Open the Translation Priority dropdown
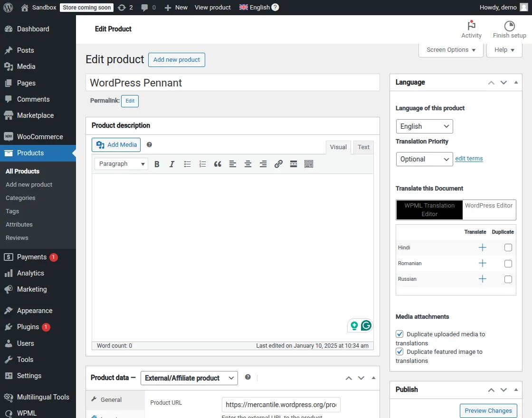Image resolution: width=532 pixels, height=418 pixels. tap(424, 159)
